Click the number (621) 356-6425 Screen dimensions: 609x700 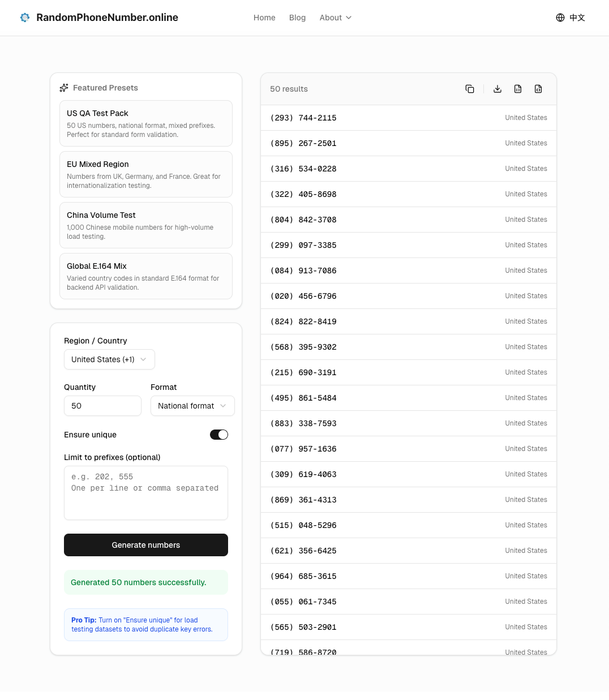coord(303,551)
